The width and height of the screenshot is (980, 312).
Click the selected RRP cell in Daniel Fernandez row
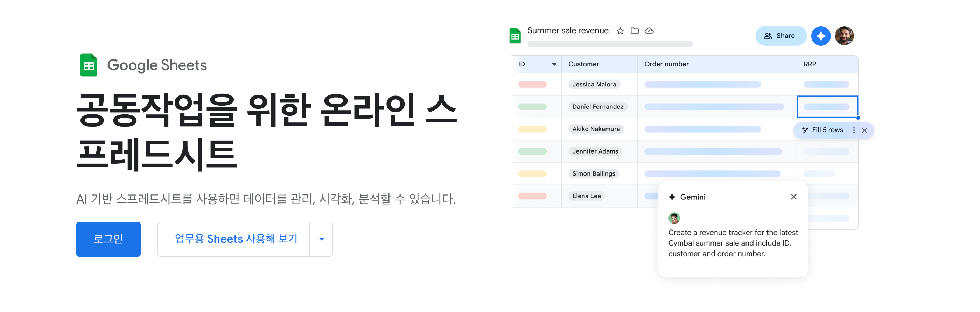point(827,107)
